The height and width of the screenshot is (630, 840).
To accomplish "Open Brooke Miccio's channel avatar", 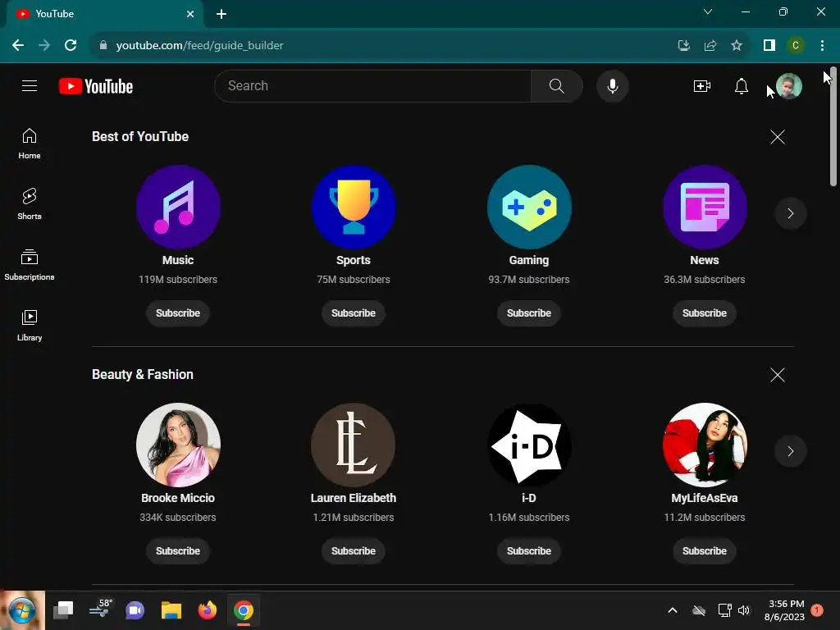I will (x=178, y=445).
